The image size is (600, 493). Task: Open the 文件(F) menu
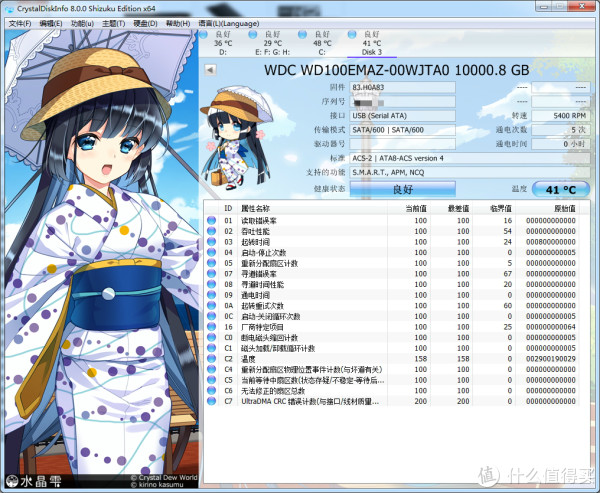[x=20, y=24]
